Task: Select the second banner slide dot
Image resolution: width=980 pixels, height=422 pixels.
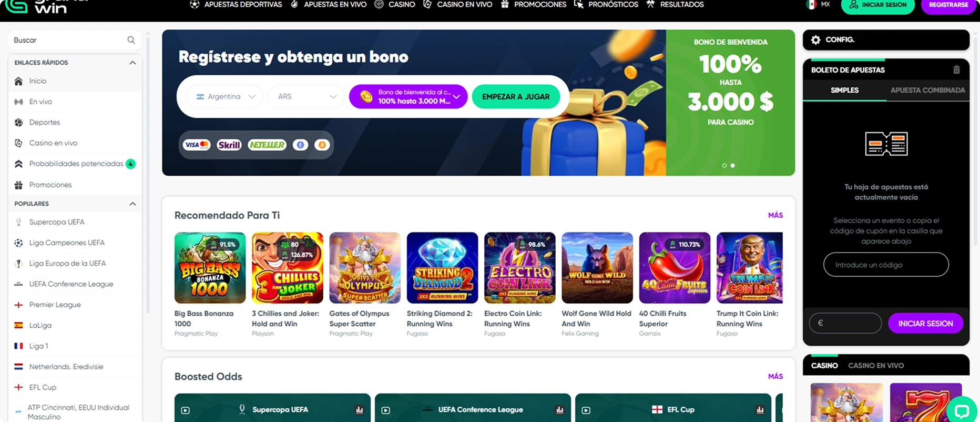Action: [x=733, y=165]
